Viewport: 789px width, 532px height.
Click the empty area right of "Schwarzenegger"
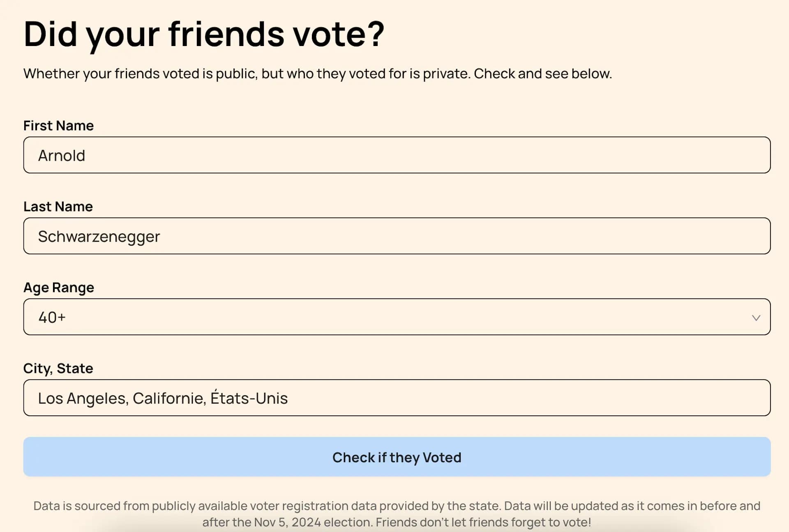pos(452,236)
